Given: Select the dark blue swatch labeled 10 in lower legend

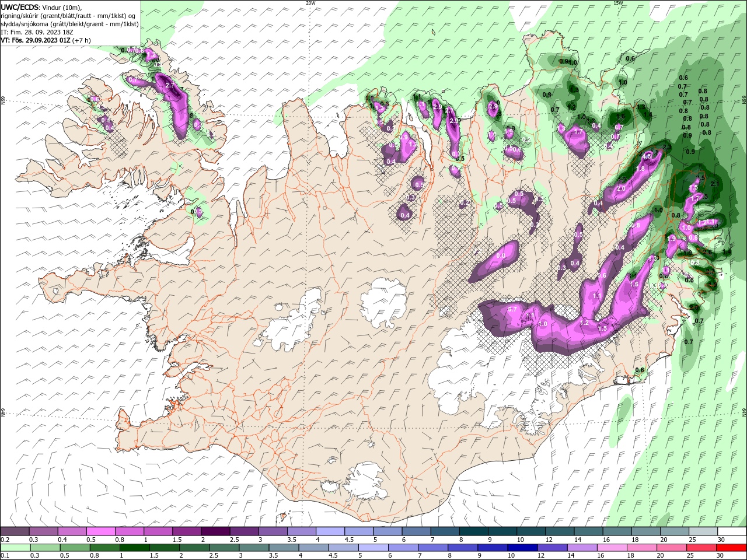Looking at the screenshot, I should (522, 548).
